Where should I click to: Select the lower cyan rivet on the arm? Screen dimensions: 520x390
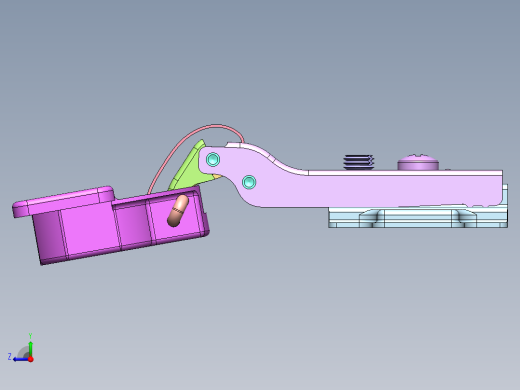click(249, 182)
